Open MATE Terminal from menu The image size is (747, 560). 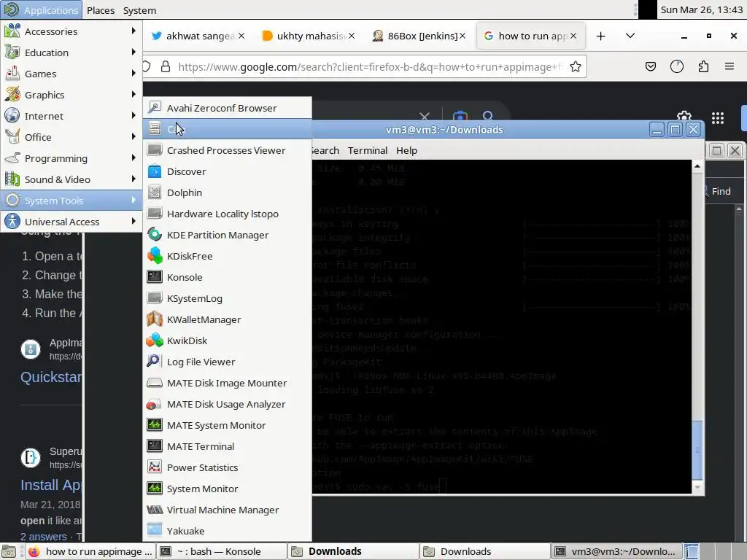point(228,447)
